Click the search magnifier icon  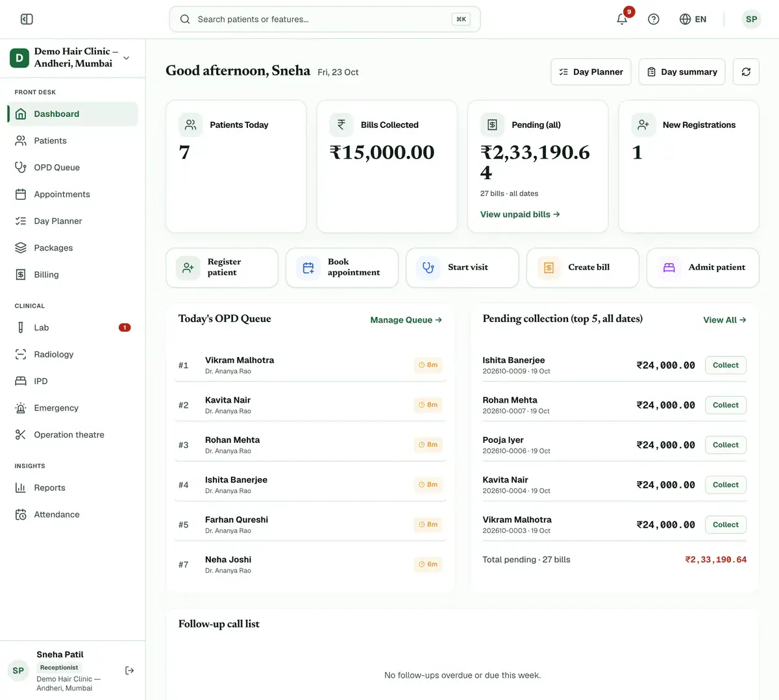pos(185,19)
